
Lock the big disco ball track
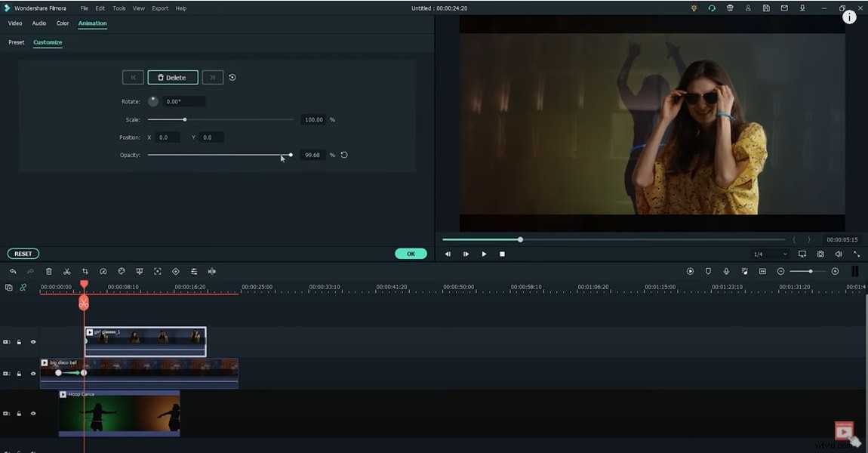coord(18,372)
